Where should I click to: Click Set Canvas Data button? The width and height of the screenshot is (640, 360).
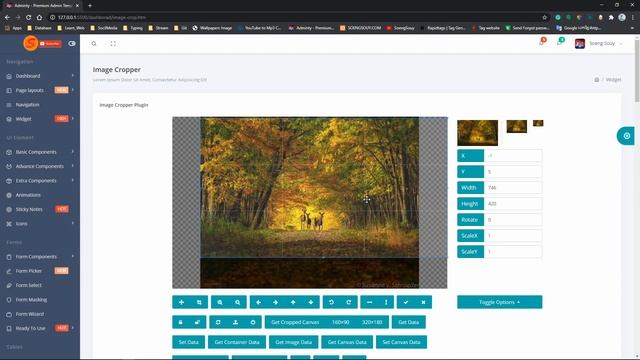[401, 342]
